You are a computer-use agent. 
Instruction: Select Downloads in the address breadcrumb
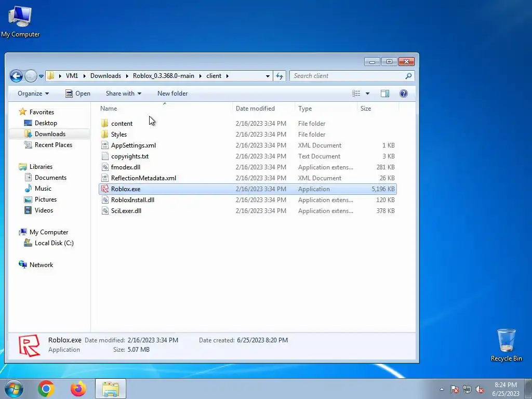pos(105,76)
